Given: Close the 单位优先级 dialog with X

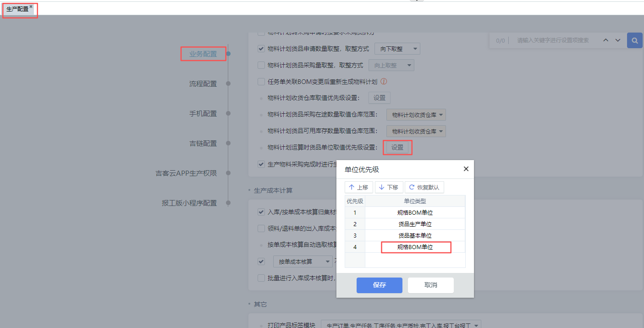Looking at the screenshot, I should pyautogui.click(x=466, y=169).
